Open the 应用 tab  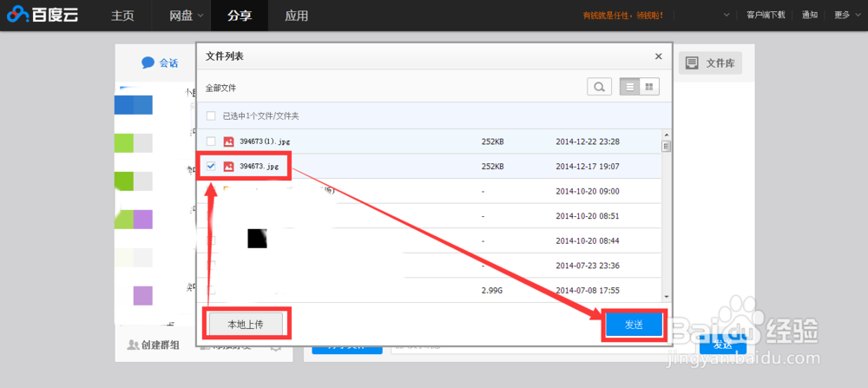coord(296,16)
